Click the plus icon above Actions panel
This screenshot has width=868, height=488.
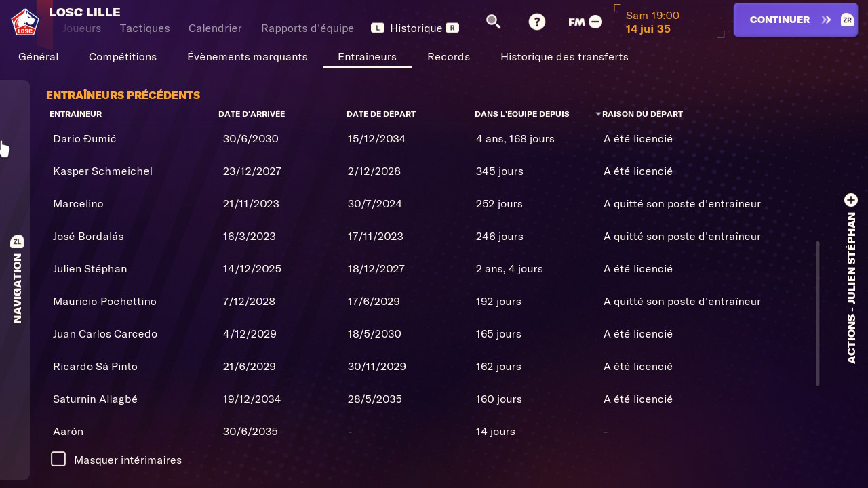tap(850, 200)
